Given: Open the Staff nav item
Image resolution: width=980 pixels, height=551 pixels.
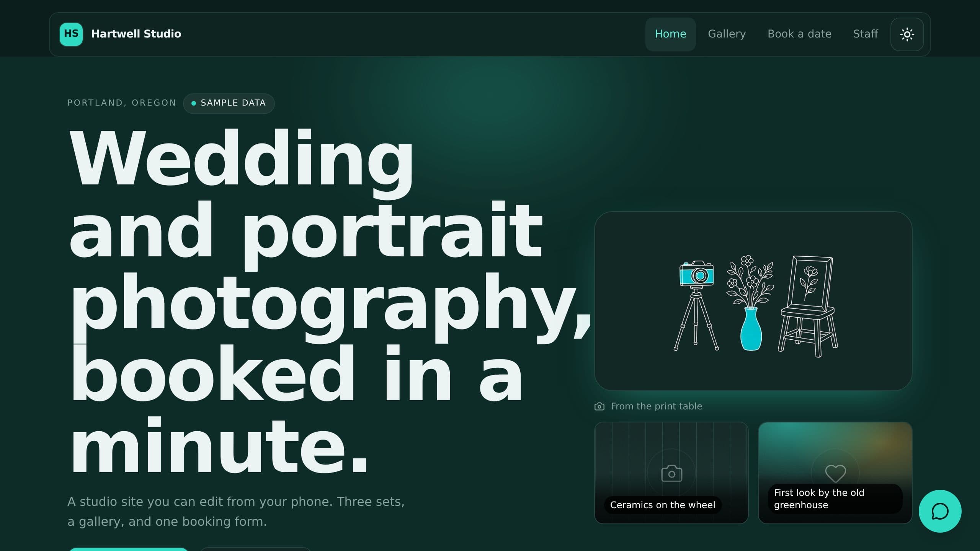Looking at the screenshot, I should tap(866, 34).
